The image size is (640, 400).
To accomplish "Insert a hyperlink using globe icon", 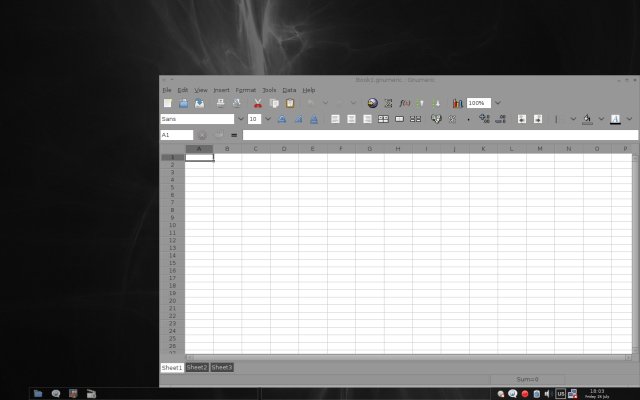I will (372, 103).
